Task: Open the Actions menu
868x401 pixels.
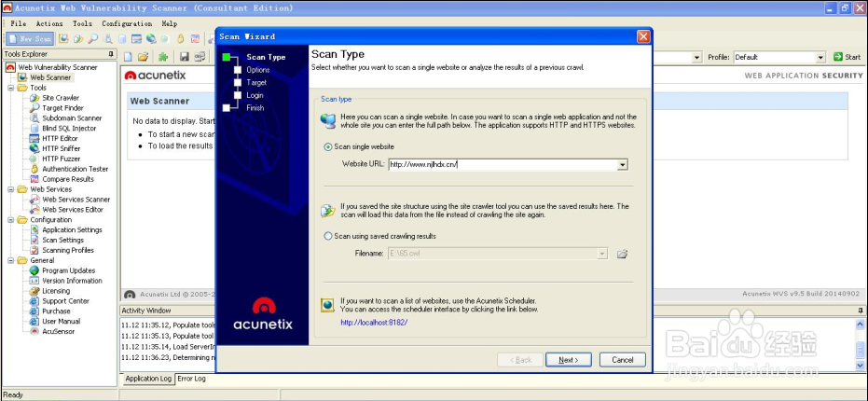Action: [x=49, y=24]
